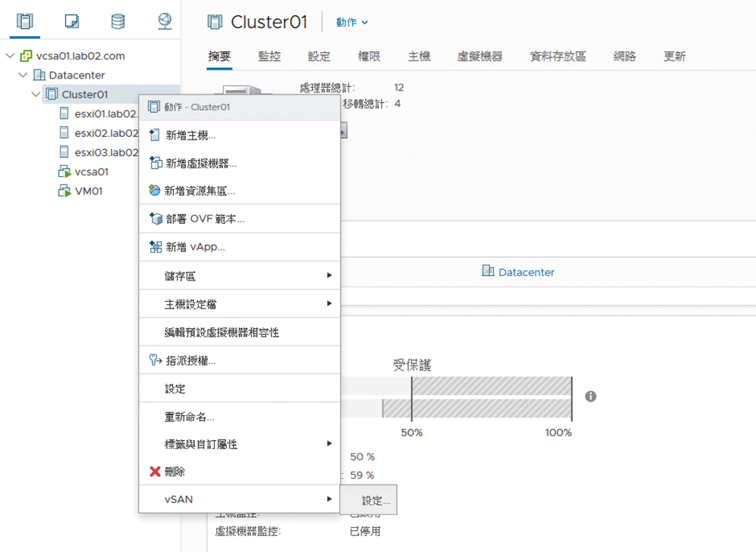
Task: Open the 動作 actions dropdown
Action: click(x=352, y=22)
